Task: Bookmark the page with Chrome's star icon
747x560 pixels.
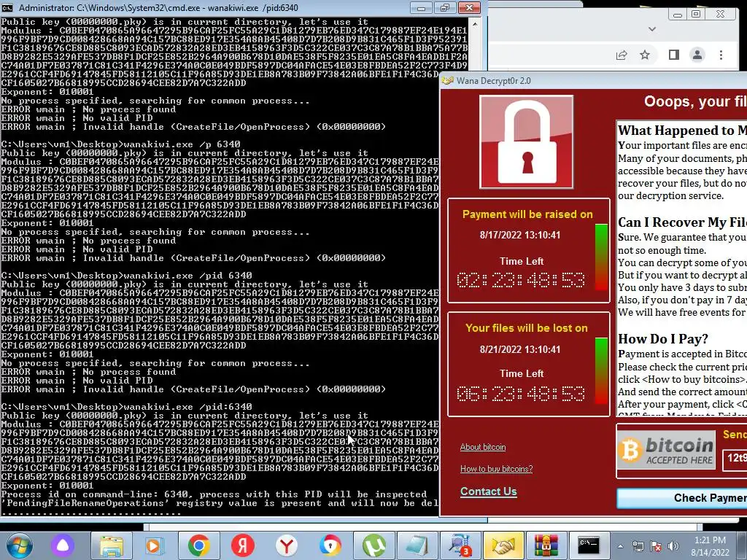Action: (645, 55)
